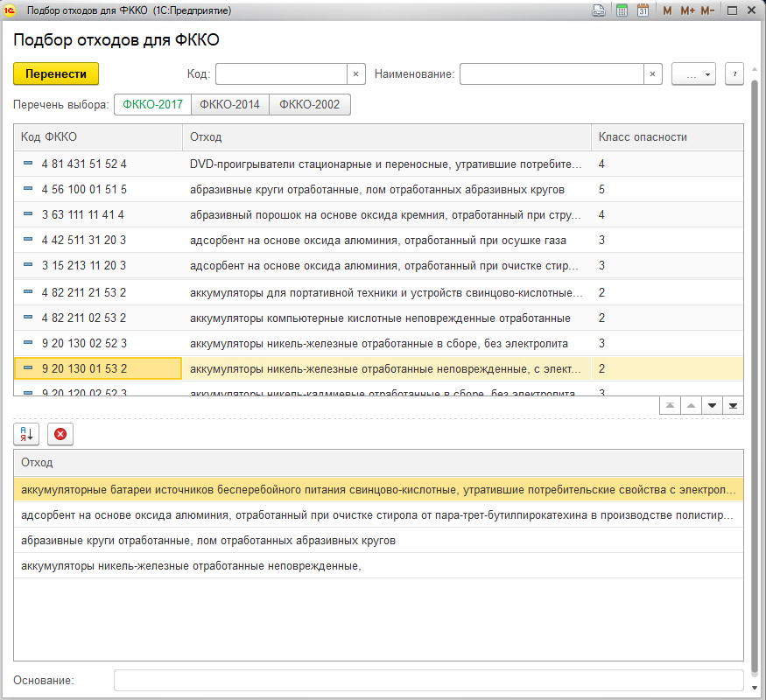Click the yellow Перенести button
The height and width of the screenshot is (700, 766).
point(56,74)
